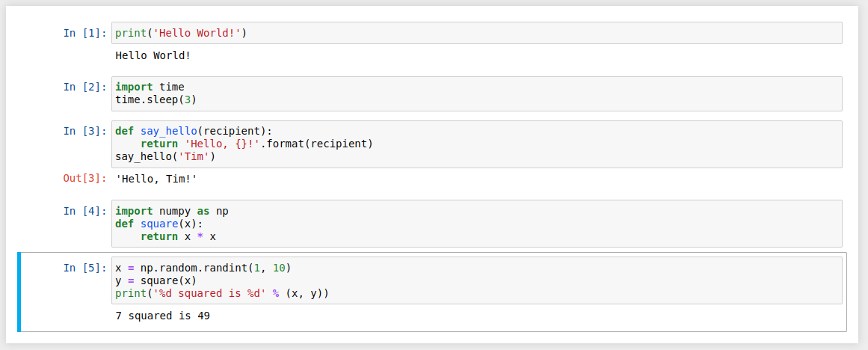The height and width of the screenshot is (350, 868).
Task: Click the 'def say_hello(recipient)' line
Action: (x=193, y=131)
